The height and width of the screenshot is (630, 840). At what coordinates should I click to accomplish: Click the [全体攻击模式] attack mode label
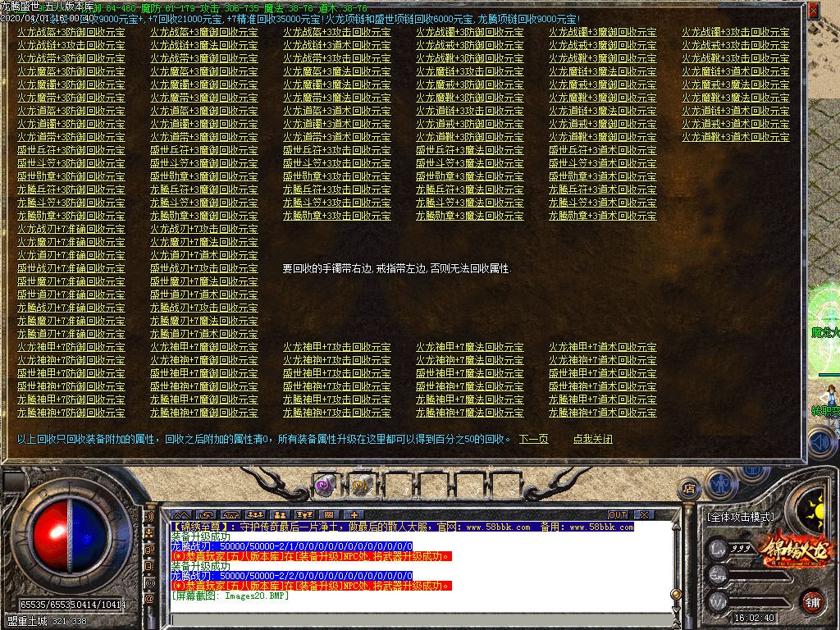pyautogui.click(x=741, y=517)
